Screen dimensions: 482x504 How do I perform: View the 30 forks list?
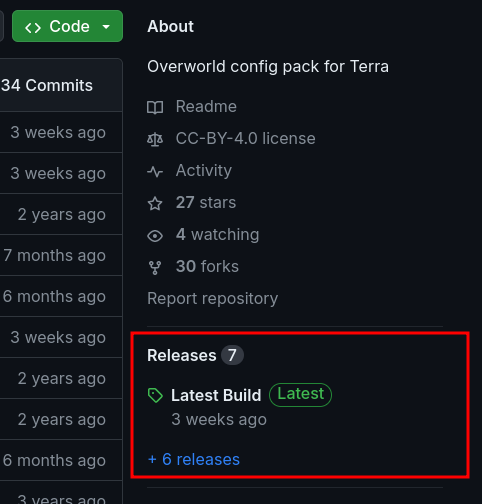pyautogui.click(x=207, y=267)
